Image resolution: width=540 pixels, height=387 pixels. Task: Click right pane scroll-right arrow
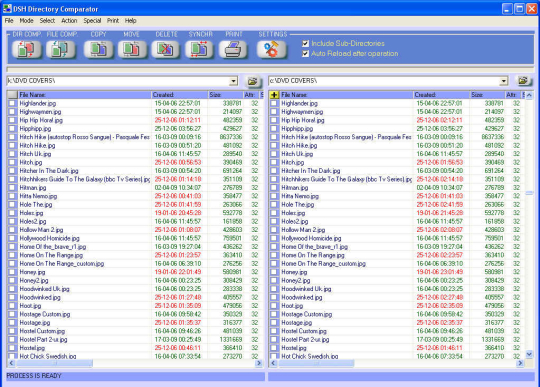pyautogui.click(x=520, y=363)
